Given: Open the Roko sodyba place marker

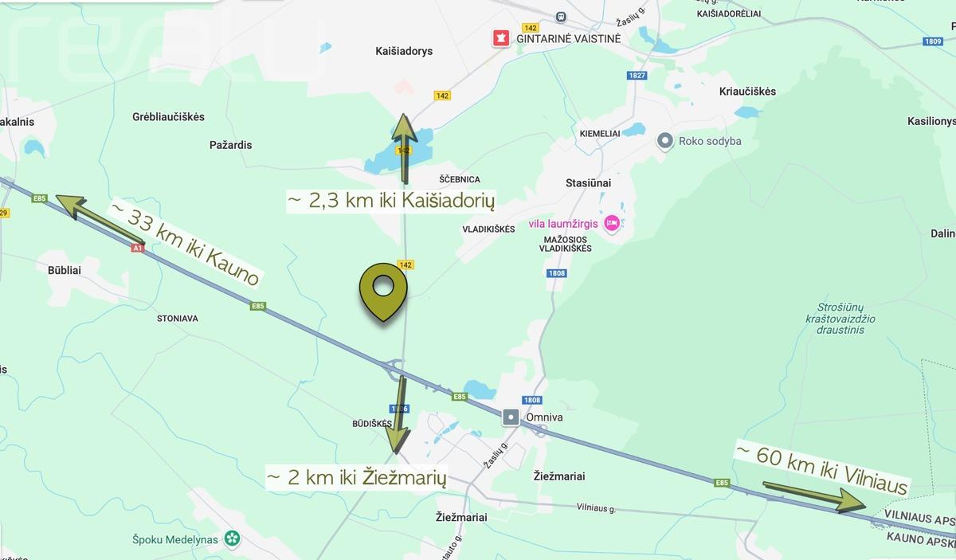Looking at the screenshot, I should (x=664, y=141).
